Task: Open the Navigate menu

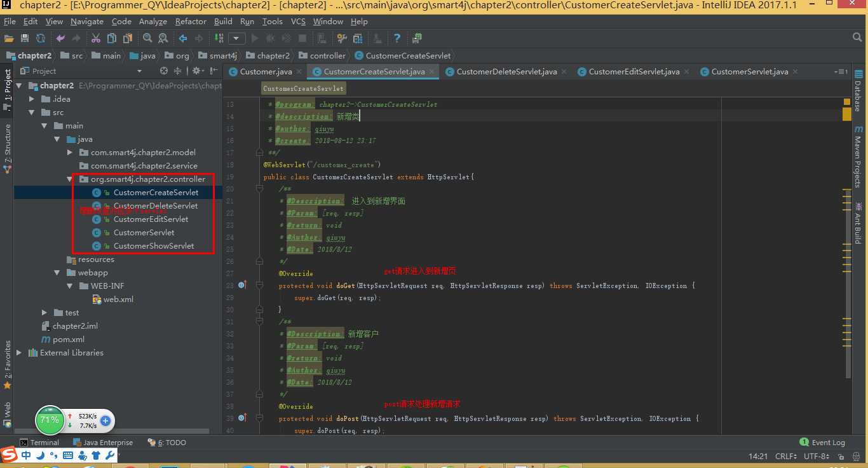Action: click(87, 21)
